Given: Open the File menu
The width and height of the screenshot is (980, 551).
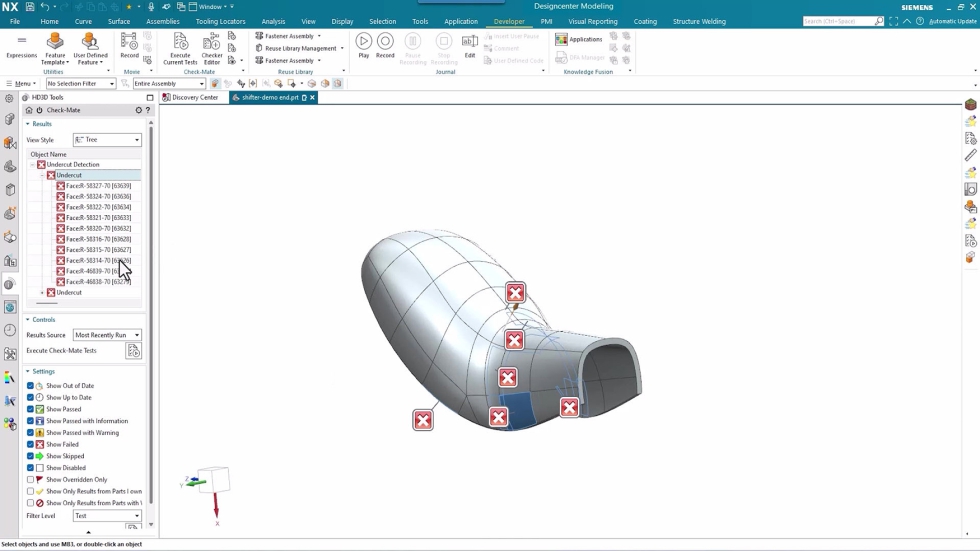Looking at the screenshot, I should pyautogui.click(x=15, y=21).
